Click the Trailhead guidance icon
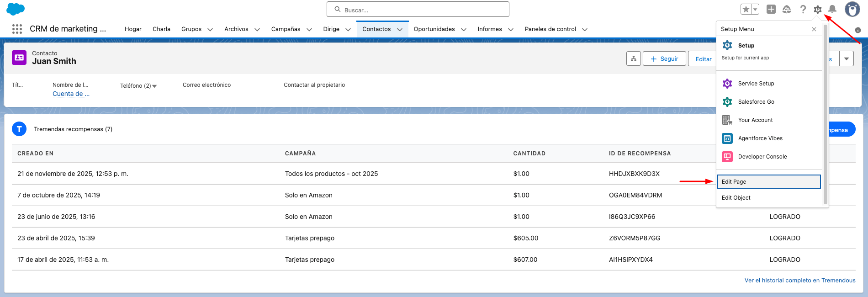 point(787,9)
